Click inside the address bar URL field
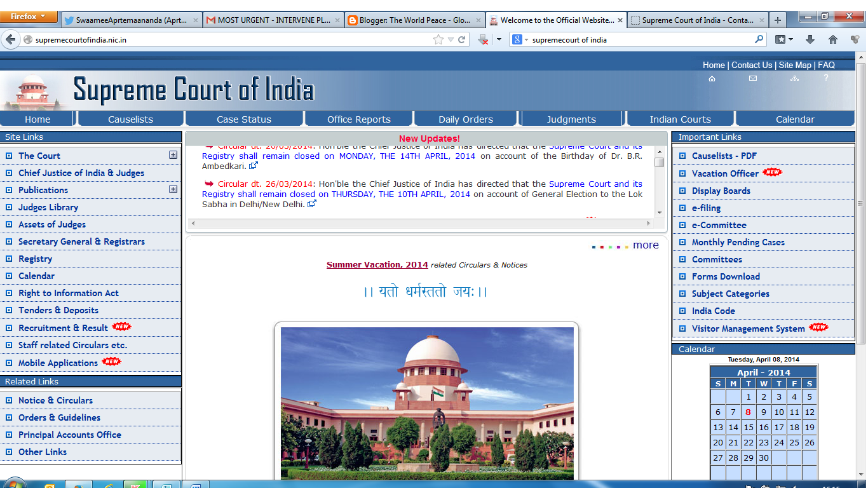Viewport: 868px width, 488px height. (232, 39)
